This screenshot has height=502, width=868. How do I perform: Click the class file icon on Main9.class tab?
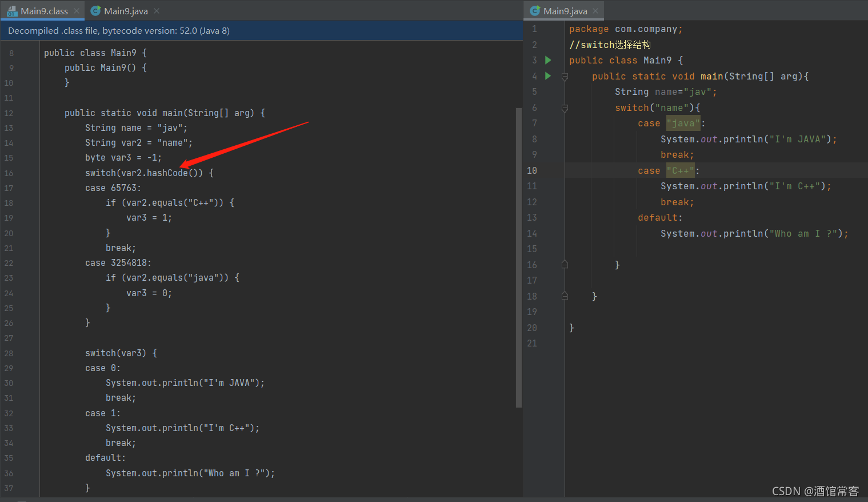12,11
